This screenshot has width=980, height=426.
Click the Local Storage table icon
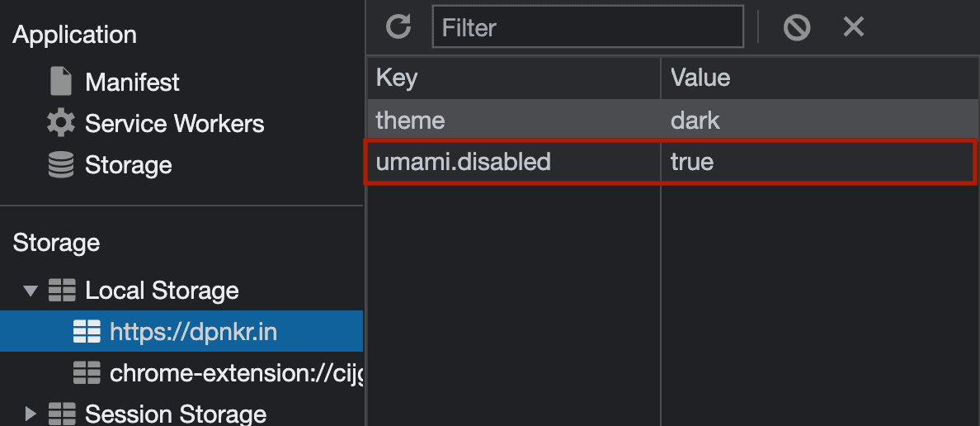click(x=61, y=291)
